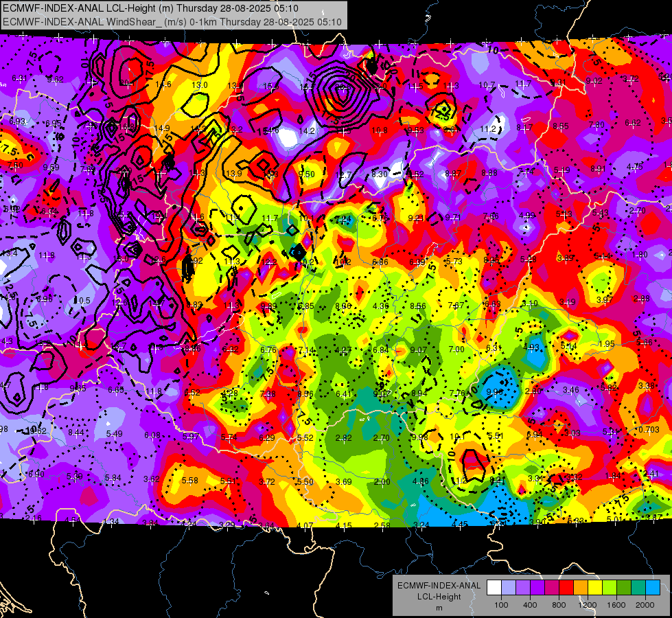Click the vivid purple legend swatch
Image resolution: width=672 pixels, height=618 pixels.
[x=537, y=588]
